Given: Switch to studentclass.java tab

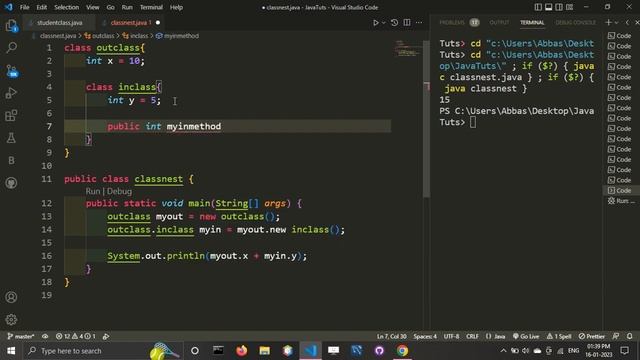Looking at the screenshot, I should coord(59,23).
